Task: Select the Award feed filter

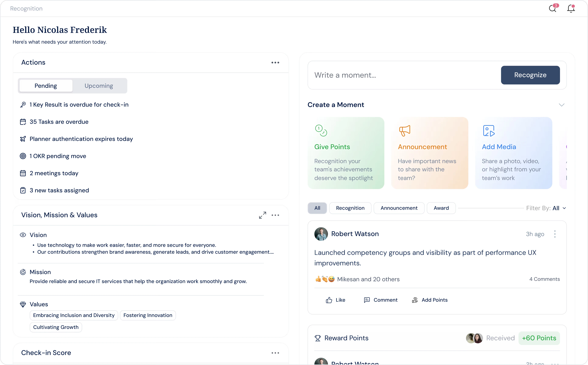Action: point(441,208)
